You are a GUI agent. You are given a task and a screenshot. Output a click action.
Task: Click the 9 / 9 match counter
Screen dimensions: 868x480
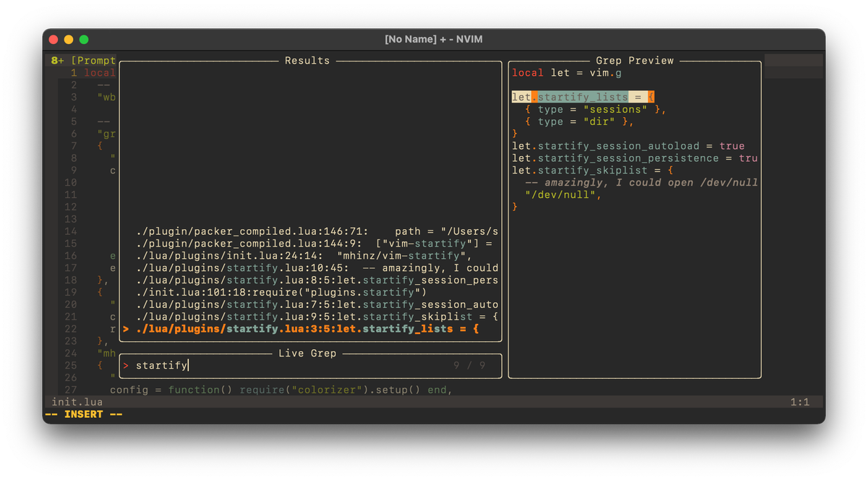469,366
